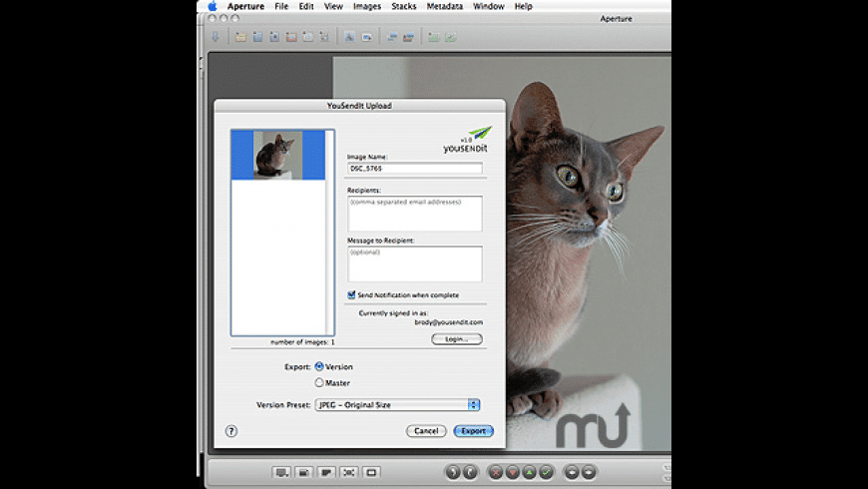The height and width of the screenshot is (489, 868).
Task: Uncheck Send Notification when complete
Action: tap(351, 294)
